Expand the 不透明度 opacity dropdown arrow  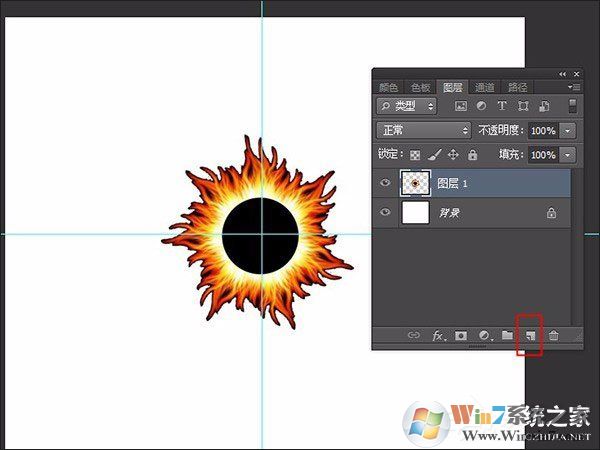pyautogui.click(x=568, y=131)
